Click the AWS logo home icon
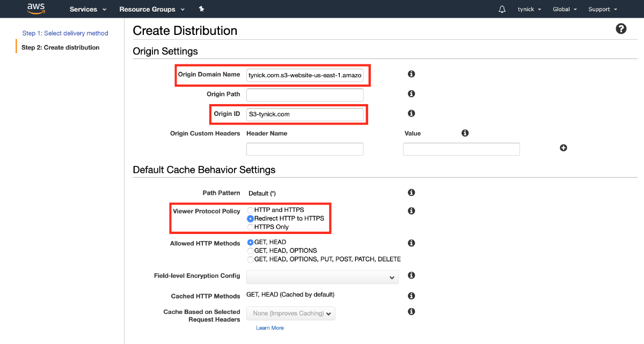The width and height of the screenshot is (644, 344). click(36, 9)
